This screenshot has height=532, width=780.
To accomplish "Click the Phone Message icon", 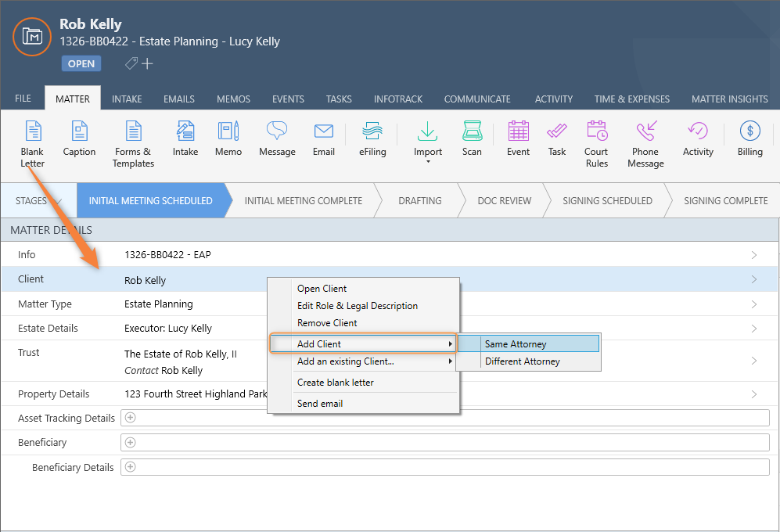I will (645, 131).
